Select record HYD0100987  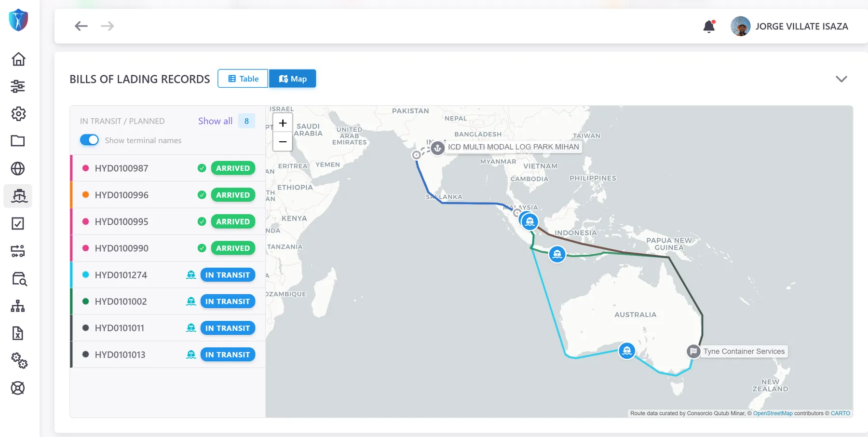168,168
